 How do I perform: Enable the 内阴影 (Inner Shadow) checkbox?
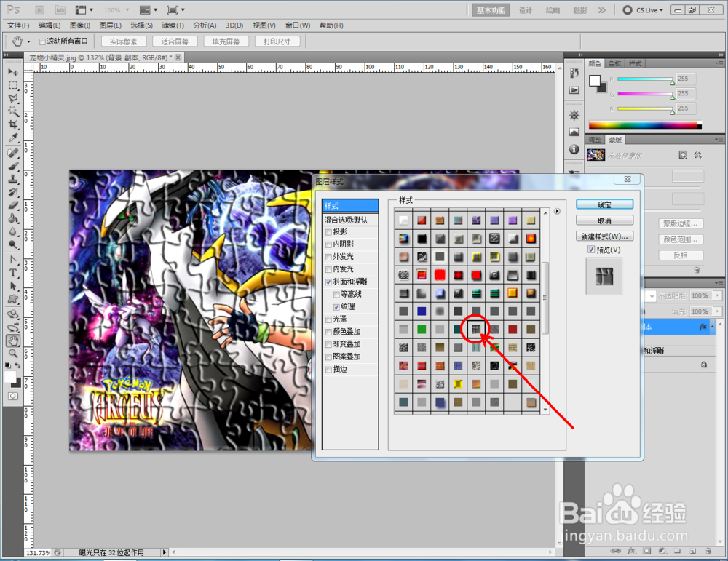[x=329, y=244]
